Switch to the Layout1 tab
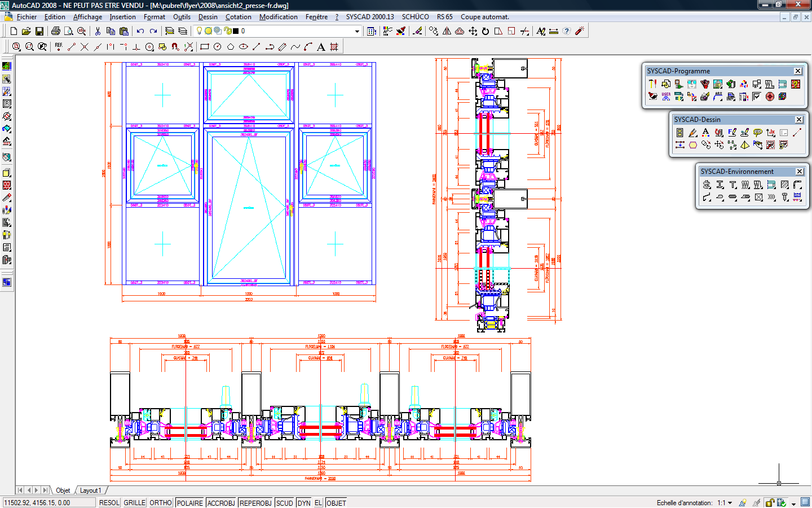This screenshot has width=812, height=508. 90,490
